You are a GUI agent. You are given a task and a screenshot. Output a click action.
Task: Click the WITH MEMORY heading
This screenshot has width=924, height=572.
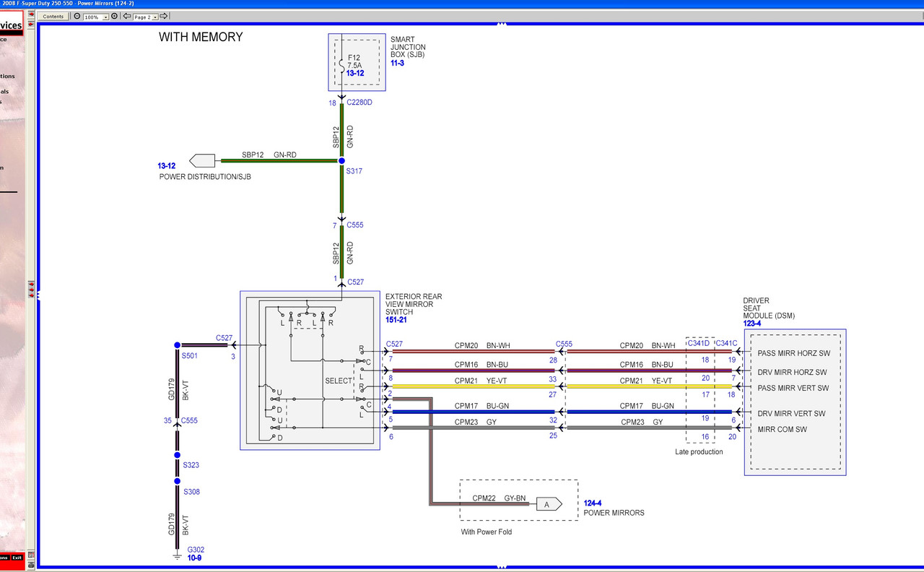pyautogui.click(x=201, y=38)
